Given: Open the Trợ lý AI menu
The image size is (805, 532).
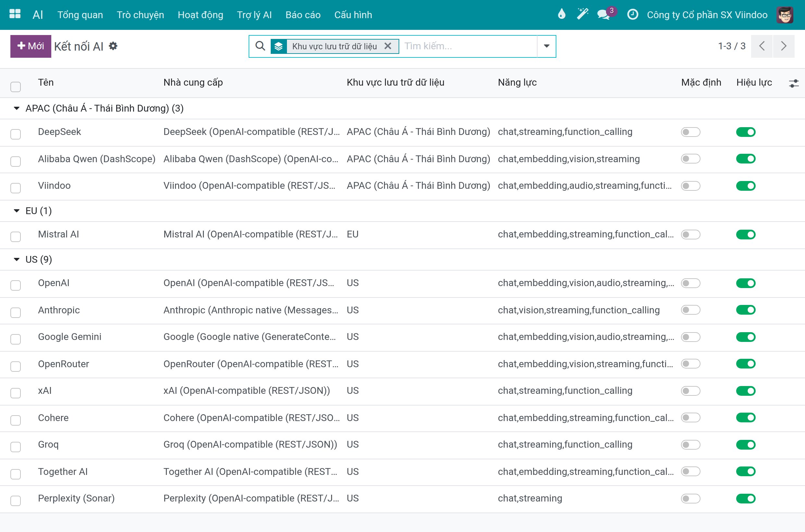Looking at the screenshot, I should click(254, 15).
